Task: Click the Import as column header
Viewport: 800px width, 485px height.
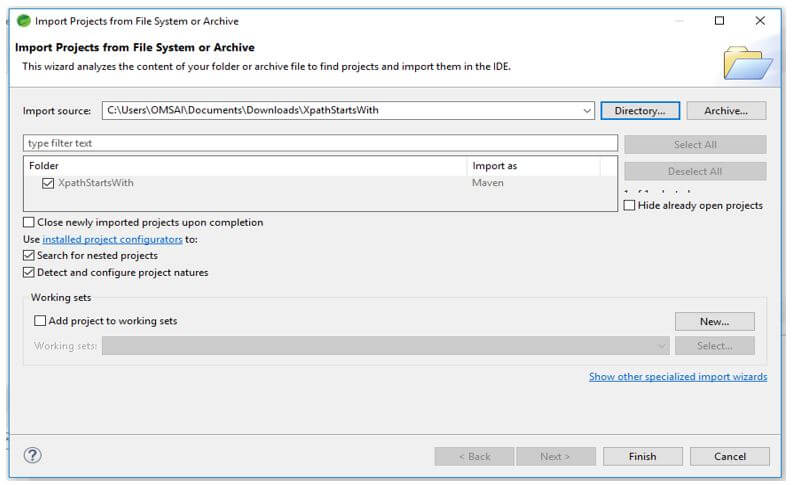Action: tap(533, 166)
